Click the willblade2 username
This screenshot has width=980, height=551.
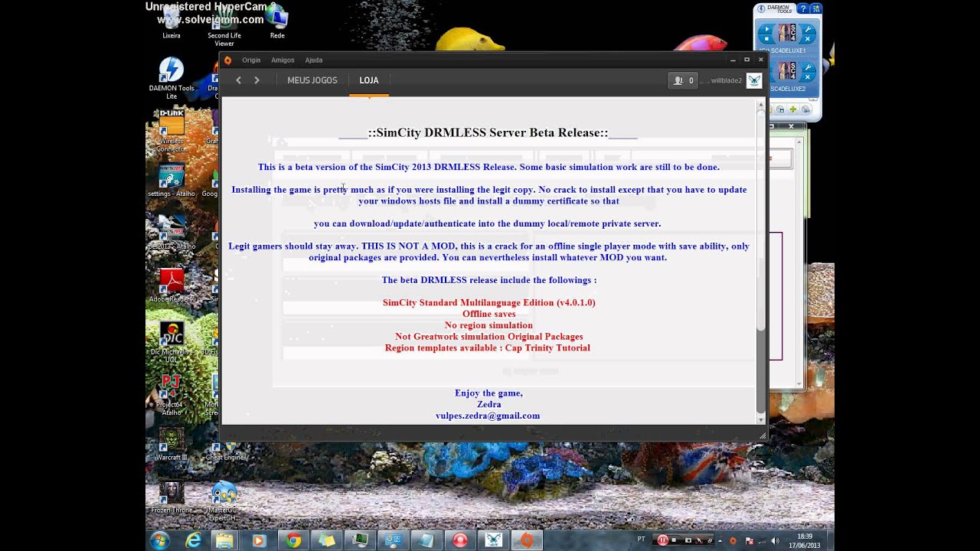pyautogui.click(x=726, y=80)
